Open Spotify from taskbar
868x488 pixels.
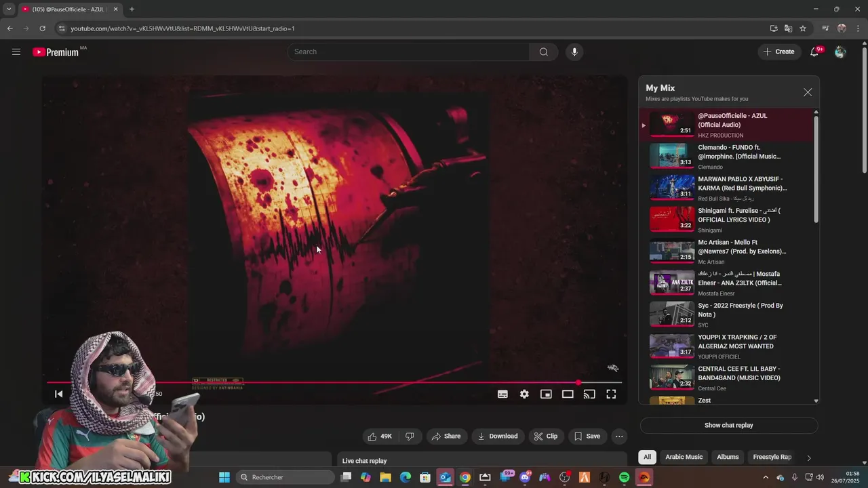coord(624,477)
